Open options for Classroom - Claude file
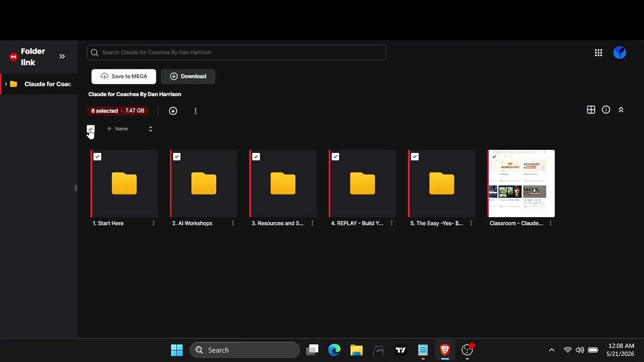The width and height of the screenshot is (644, 362). pos(550,223)
